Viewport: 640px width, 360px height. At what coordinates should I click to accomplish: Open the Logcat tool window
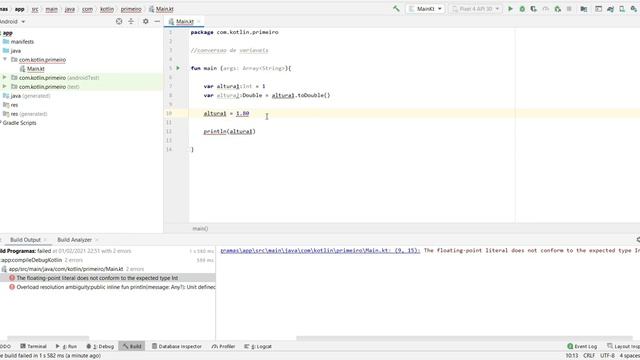[258, 346]
